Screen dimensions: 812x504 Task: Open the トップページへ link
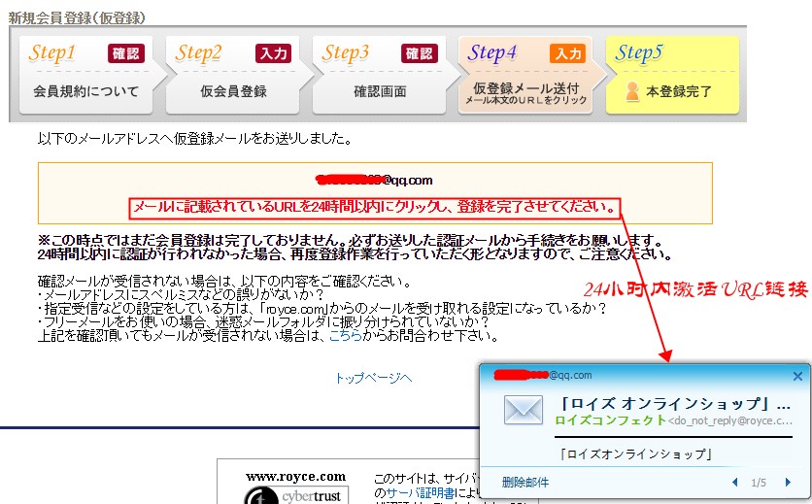[x=373, y=378]
